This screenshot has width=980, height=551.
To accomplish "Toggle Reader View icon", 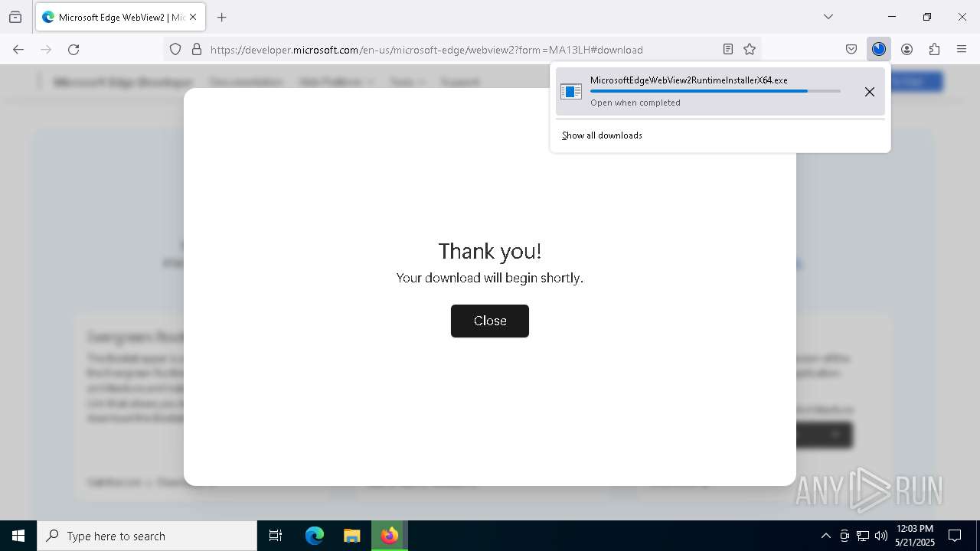I will pyautogui.click(x=728, y=49).
